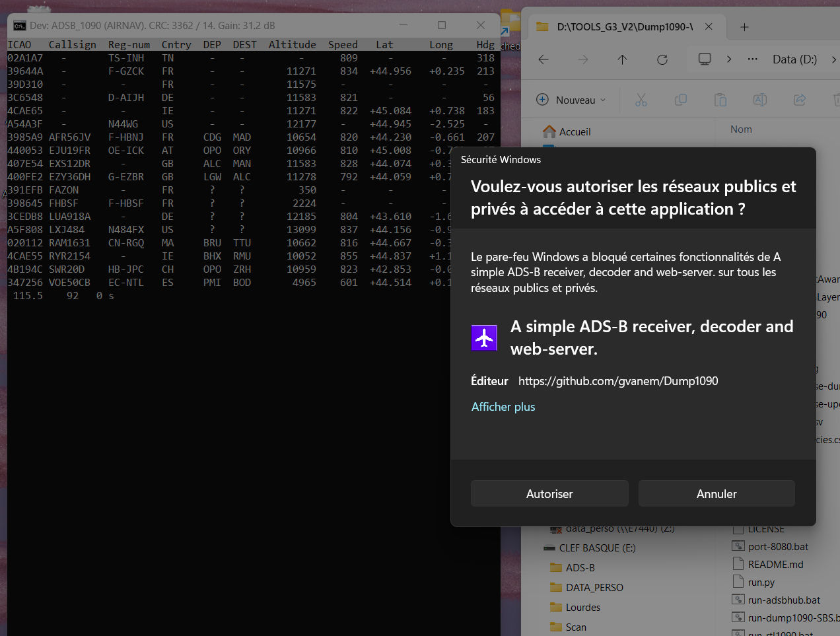Click the port-8080.bat file icon
The width and height of the screenshot is (840, 636).
tap(738, 546)
